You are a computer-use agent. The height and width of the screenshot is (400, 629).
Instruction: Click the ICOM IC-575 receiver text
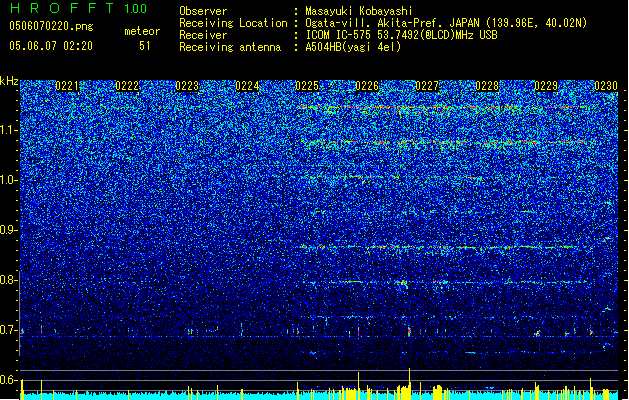tap(402, 35)
